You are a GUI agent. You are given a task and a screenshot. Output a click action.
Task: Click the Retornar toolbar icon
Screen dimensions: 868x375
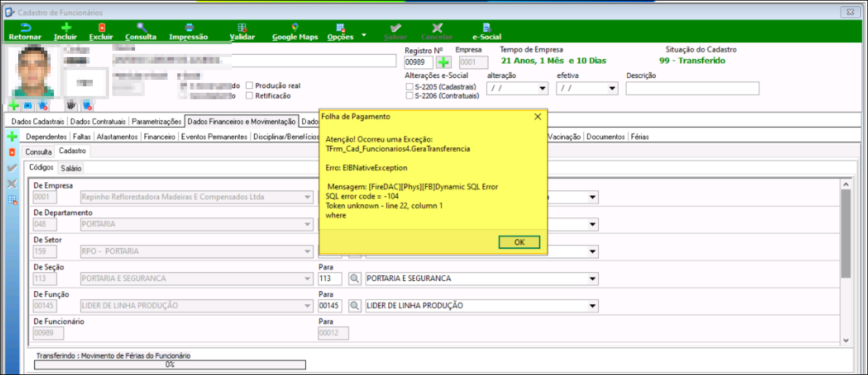pyautogui.click(x=25, y=28)
